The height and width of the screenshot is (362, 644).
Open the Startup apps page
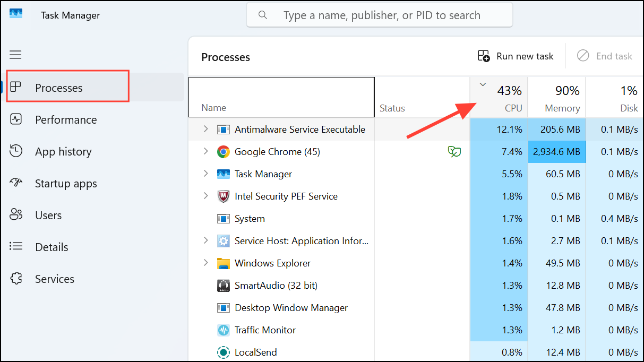click(66, 183)
